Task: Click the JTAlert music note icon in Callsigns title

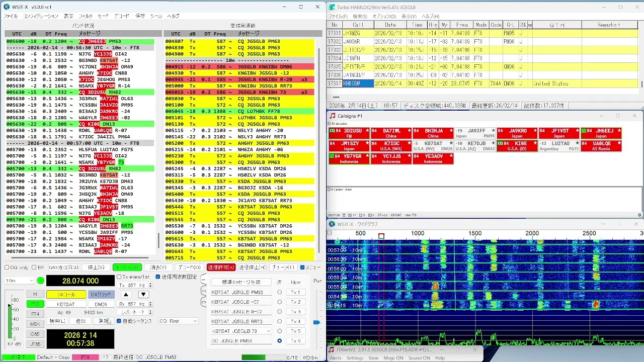Action: (x=332, y=116)
